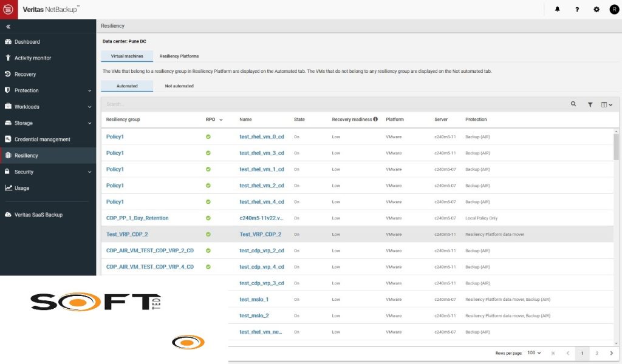Open the notifications bell

(x=557, y=9)
